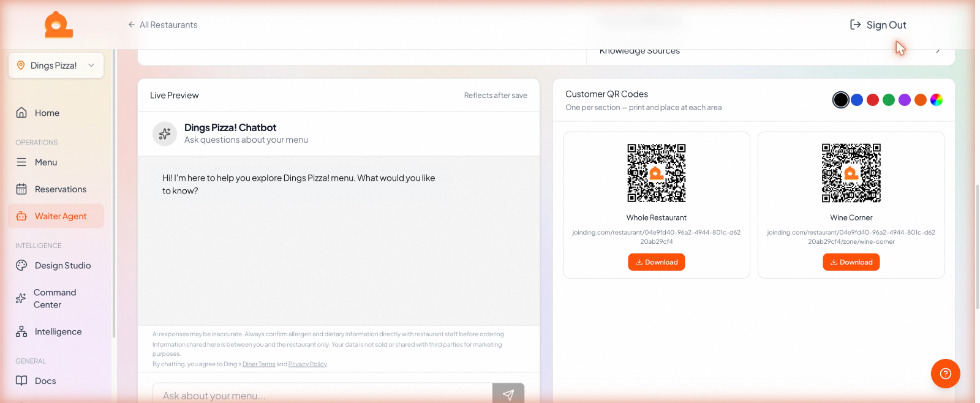Open Intelligence in sidebar

(x=56, y=331)
